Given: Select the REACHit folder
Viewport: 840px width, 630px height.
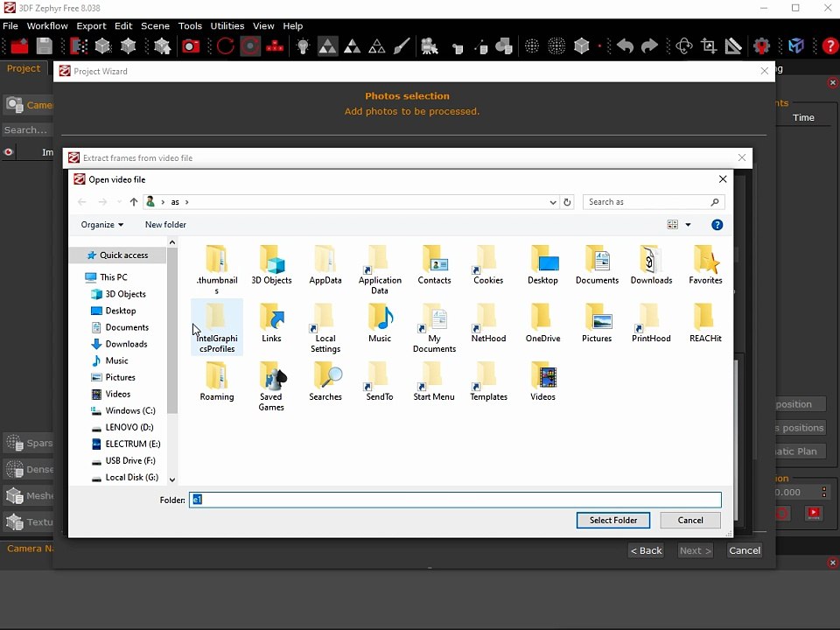Looking at the screenshot, I should coord(705,324).
